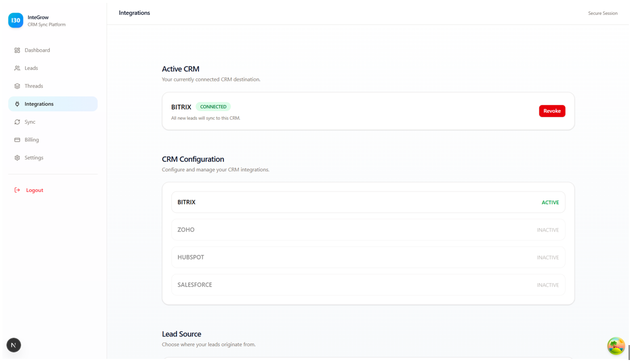Open the Sync page
630x364 pixels.
click(x=53, y=122)
